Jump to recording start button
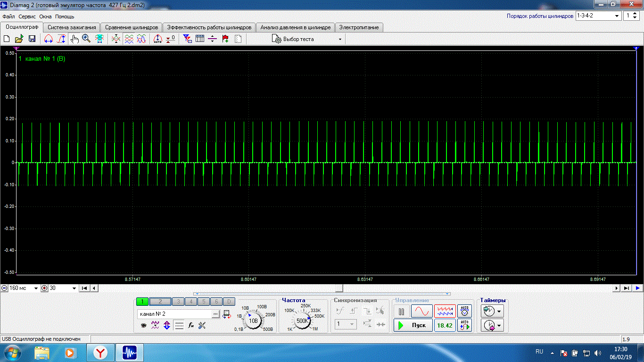Viewport: 644px width, 362px height. point(84,288)
